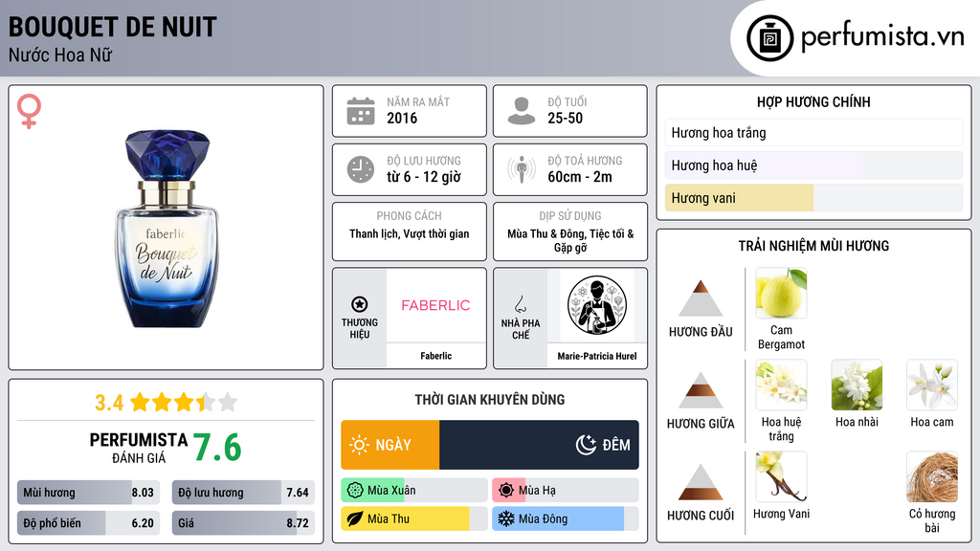
Task: Click the style text Thanh lịch, Vượt thời gian
Action: tap(410, 233)
